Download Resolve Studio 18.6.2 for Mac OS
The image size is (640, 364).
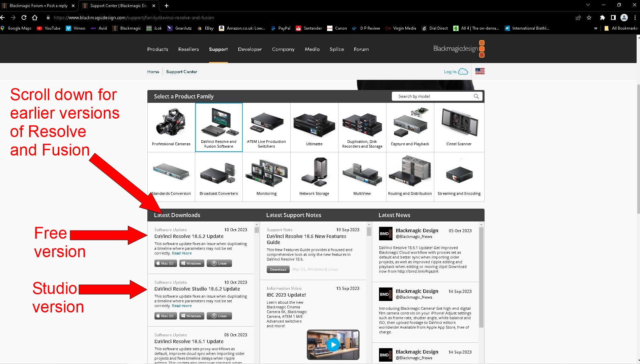pos(166,316)
